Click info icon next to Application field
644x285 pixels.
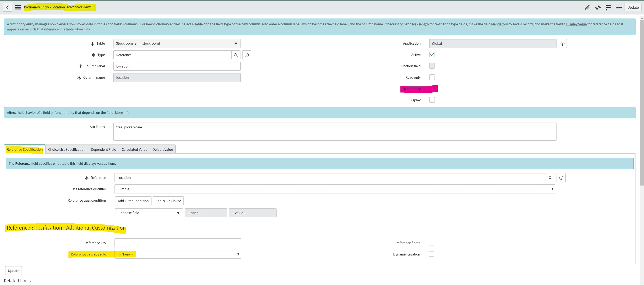pyautogui.click(x=562, y=43)
